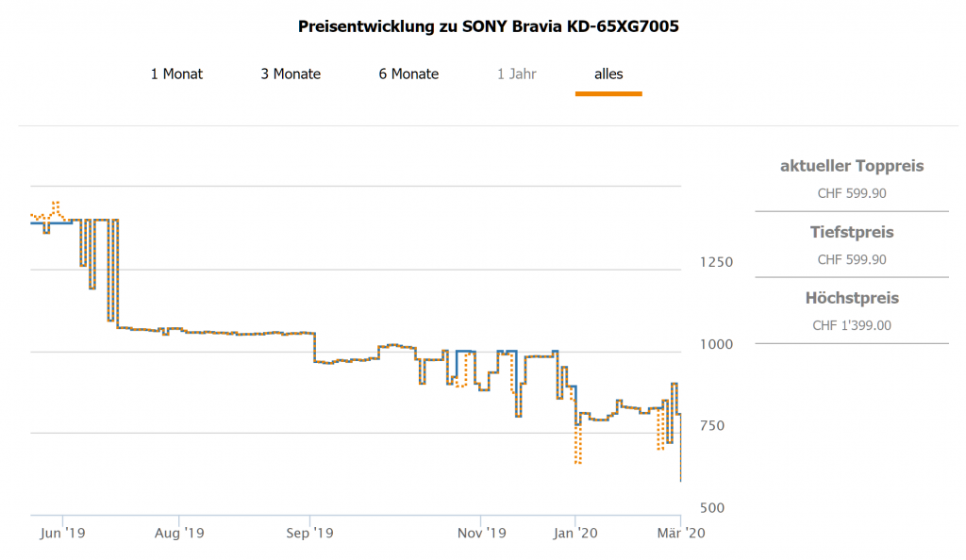Click the Mär '20 x-axis label
Image resolution: width=966 pixels, height=560 pixels.
click(x=680, y=534)
